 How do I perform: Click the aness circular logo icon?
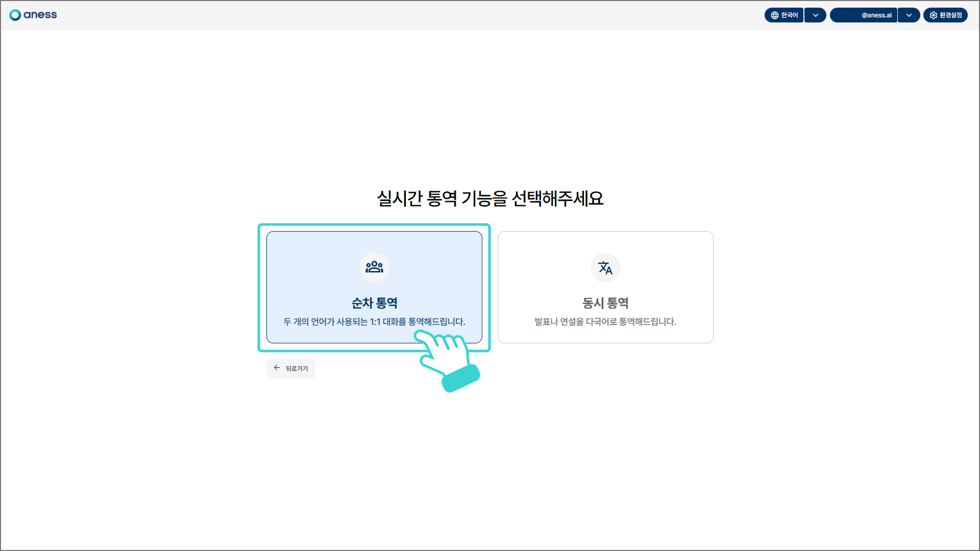pyautogui.click(x=15, y=15)
